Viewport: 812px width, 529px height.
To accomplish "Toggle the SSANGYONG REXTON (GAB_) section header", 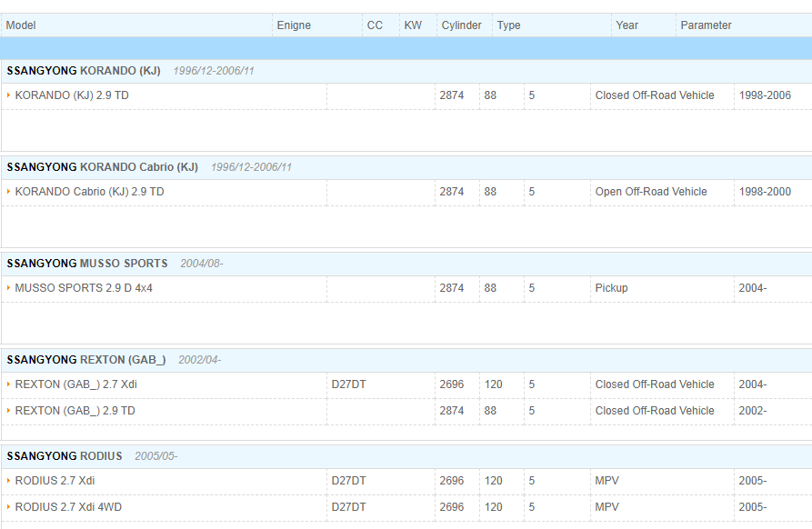I will click(86, 360).
